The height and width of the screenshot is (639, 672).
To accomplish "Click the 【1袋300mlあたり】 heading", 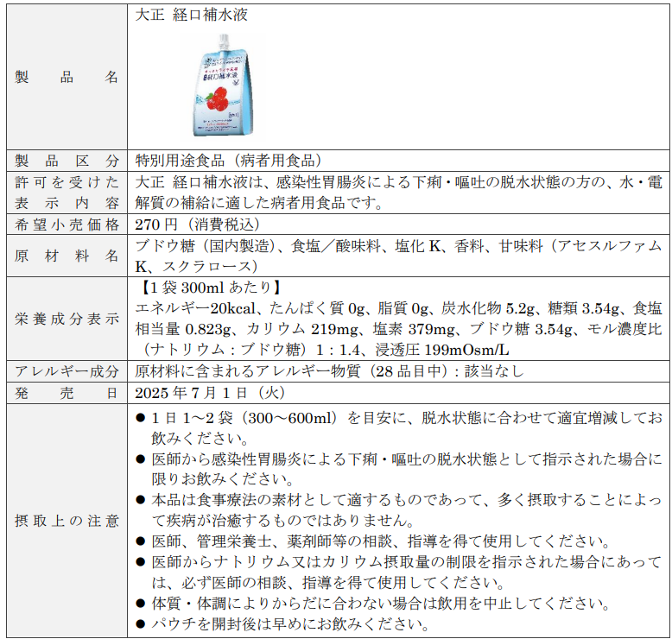I will [x=206, y=287].
